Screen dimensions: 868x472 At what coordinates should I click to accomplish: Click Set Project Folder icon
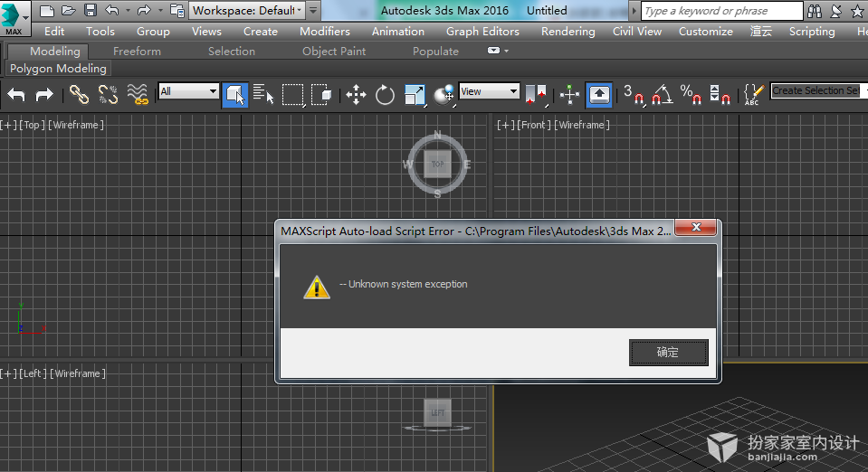[177, 10]
